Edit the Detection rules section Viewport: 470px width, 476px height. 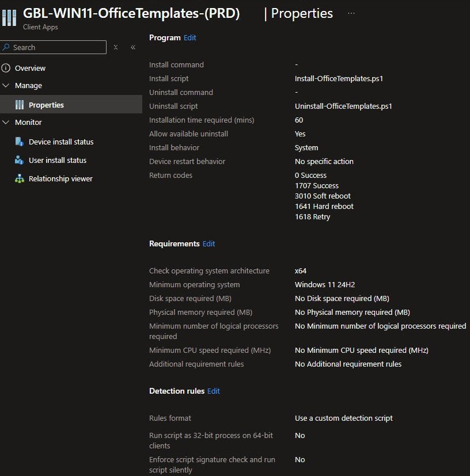213,391
